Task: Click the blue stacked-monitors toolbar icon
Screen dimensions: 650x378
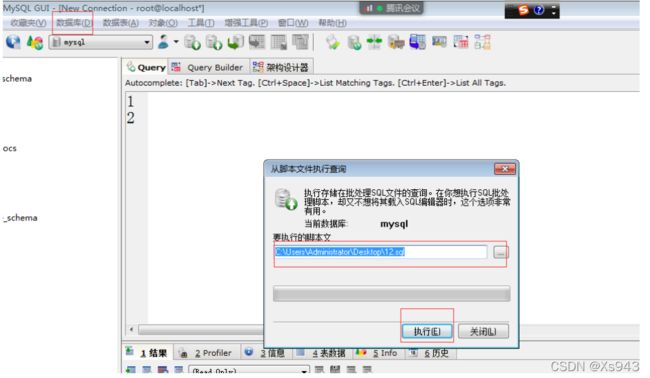Action: coord(417,42)
